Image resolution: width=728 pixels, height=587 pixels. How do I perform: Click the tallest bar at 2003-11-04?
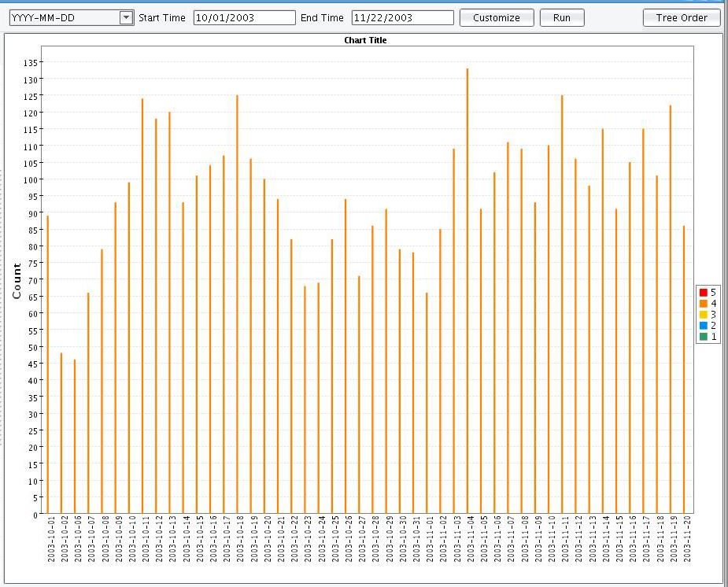467,291
